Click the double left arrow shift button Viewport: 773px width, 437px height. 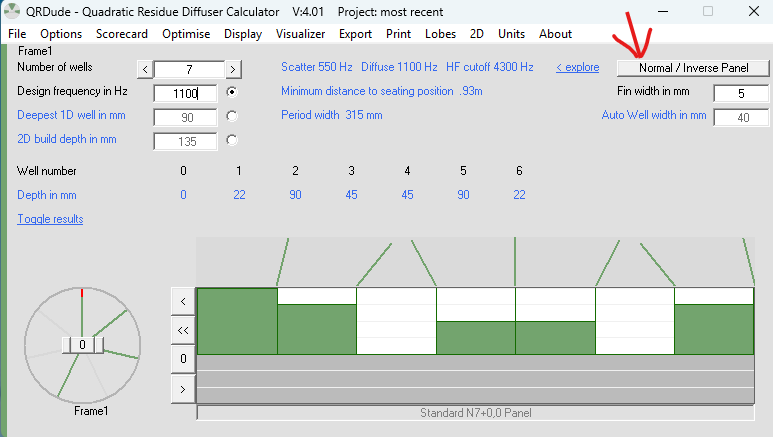(x=183, y=329)
